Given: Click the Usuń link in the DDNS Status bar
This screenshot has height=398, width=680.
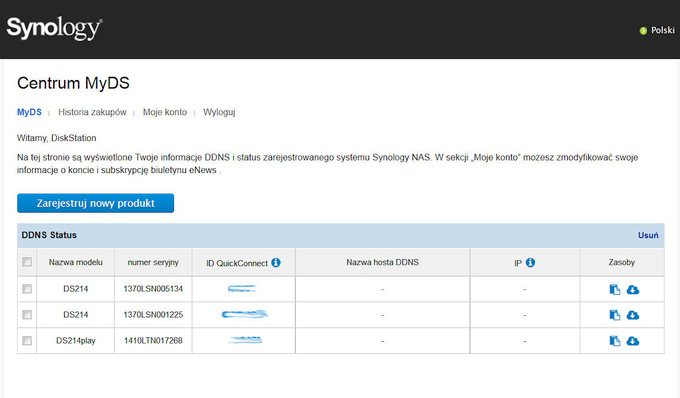Looking at the screenshot, I should tap(648, 235).
